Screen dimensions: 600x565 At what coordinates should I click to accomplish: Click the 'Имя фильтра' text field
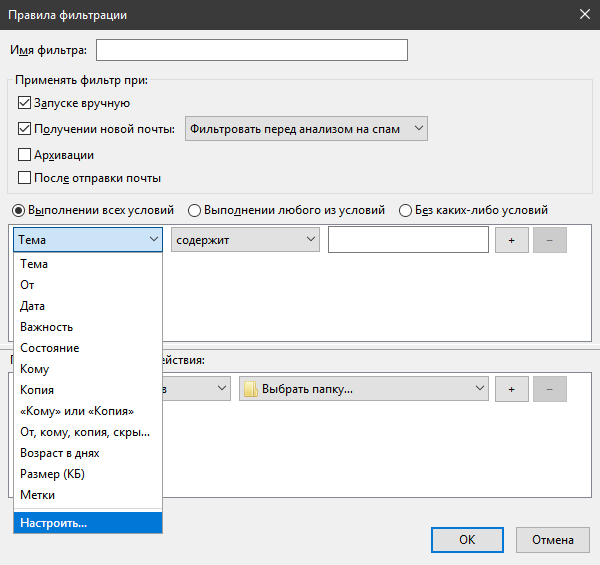coord(252,50)
